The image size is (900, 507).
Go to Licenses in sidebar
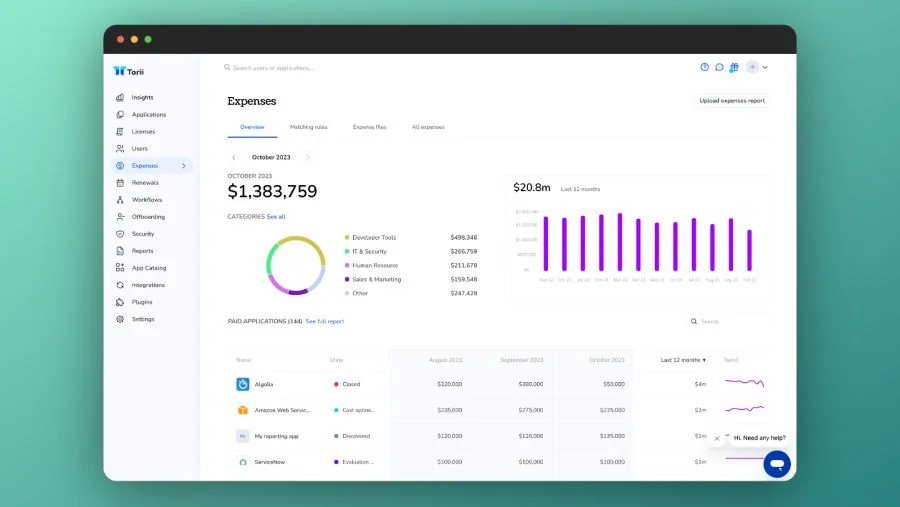point(143,131)
